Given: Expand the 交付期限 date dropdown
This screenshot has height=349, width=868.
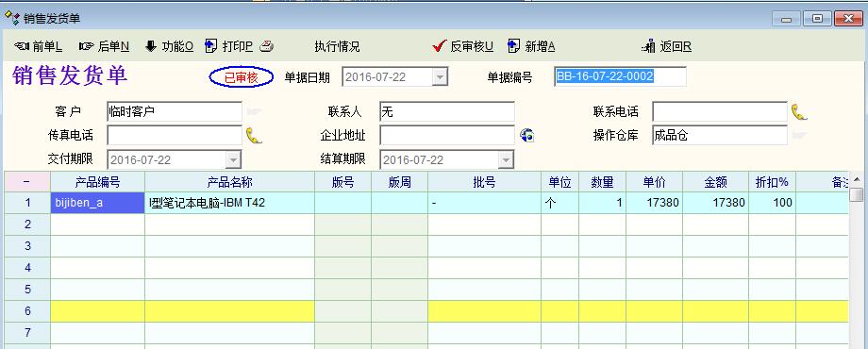Looking at the screenshot, I should [234, 159].
